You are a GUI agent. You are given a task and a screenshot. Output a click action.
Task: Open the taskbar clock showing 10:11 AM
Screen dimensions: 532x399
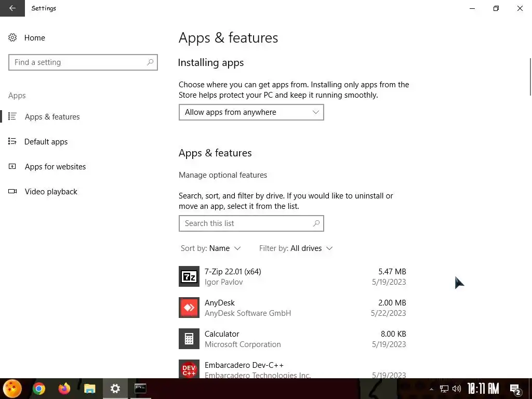(483, 389)
